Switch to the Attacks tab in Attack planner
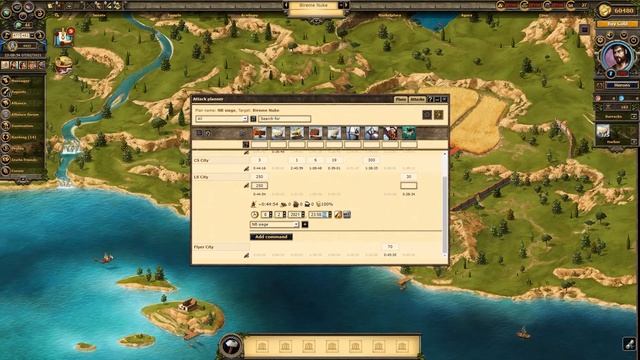Screen dimensions: 640x360 pos(417,99)
